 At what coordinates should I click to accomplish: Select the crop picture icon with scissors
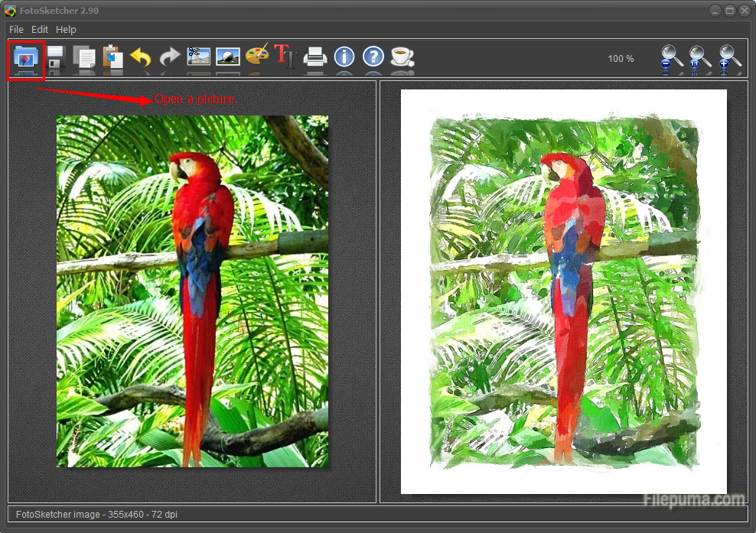pyautogui.click(x=199, y=57)
